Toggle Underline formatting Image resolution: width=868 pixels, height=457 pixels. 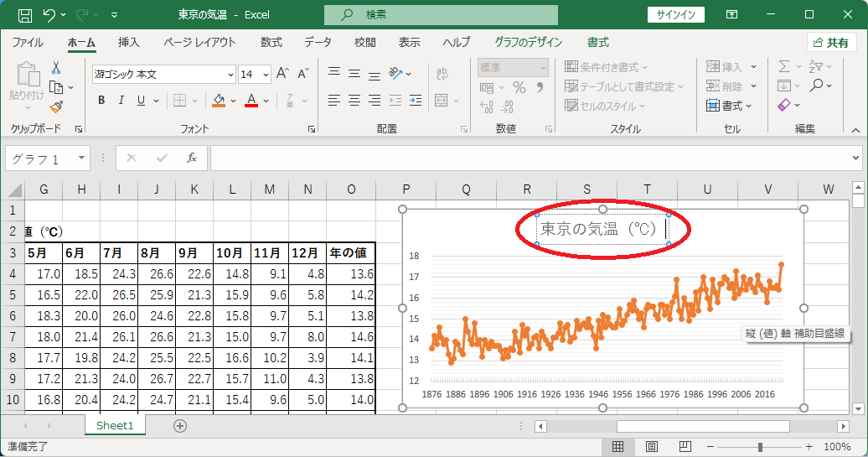(141, 101)
